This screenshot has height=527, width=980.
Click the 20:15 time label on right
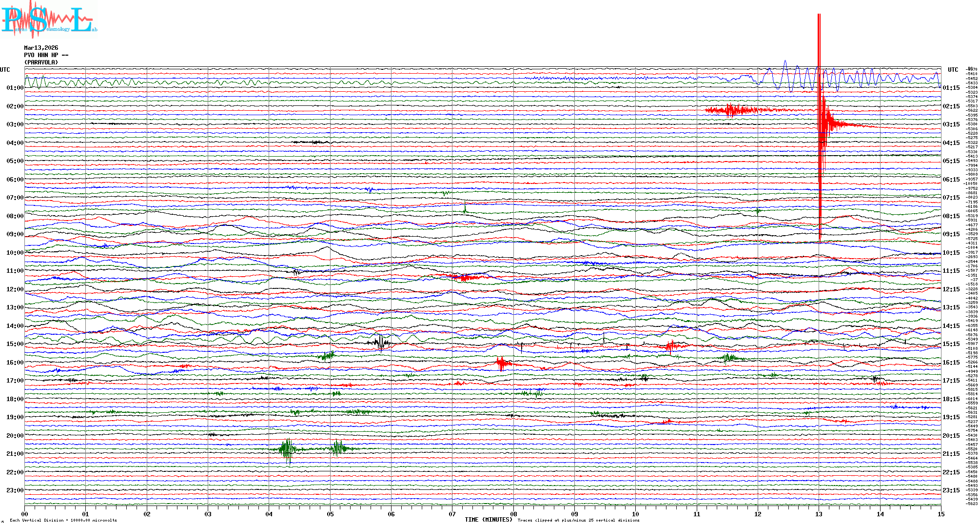[x=951, y=436]
